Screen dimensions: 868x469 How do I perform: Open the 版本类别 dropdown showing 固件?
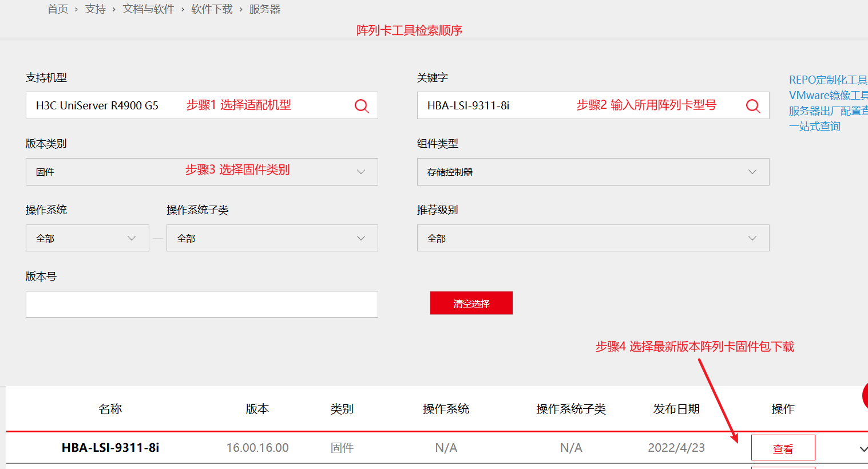[x=201, y=172]
